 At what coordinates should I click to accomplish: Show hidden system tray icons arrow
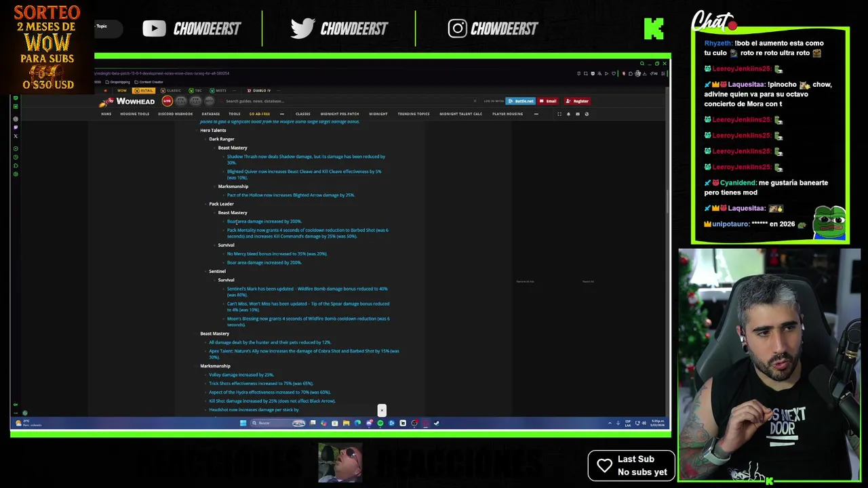pos(609,423)
